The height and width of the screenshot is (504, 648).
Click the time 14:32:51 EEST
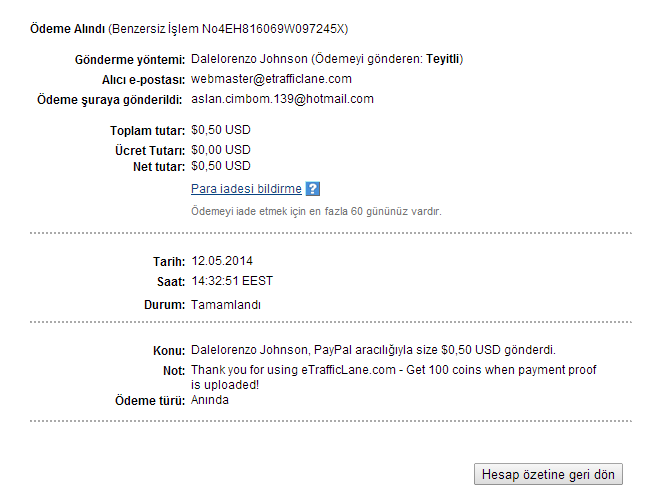point(232,281)
